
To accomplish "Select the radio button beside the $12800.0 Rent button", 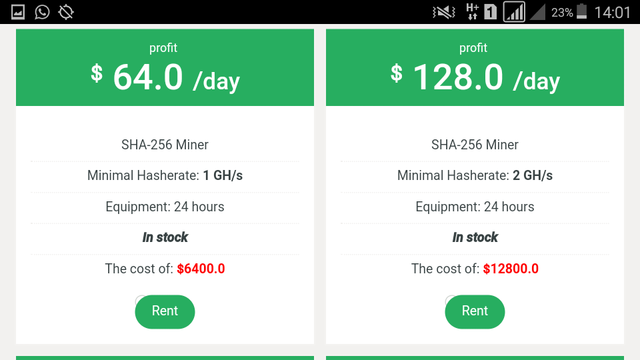I will pos(450,300).
